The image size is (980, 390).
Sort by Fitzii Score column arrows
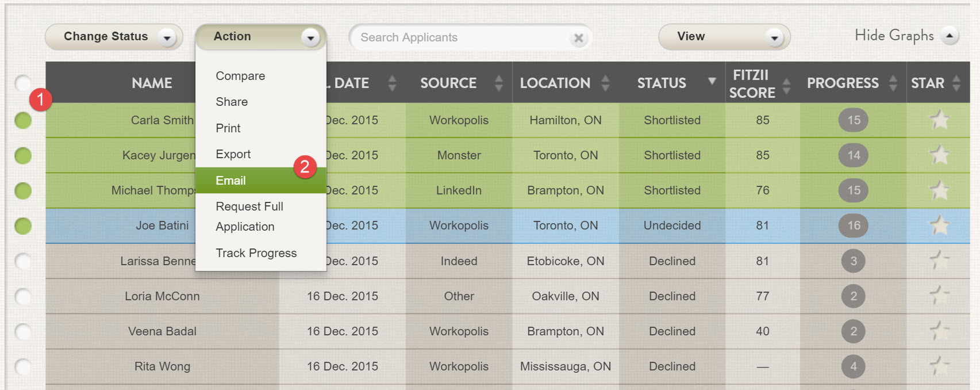786,85
